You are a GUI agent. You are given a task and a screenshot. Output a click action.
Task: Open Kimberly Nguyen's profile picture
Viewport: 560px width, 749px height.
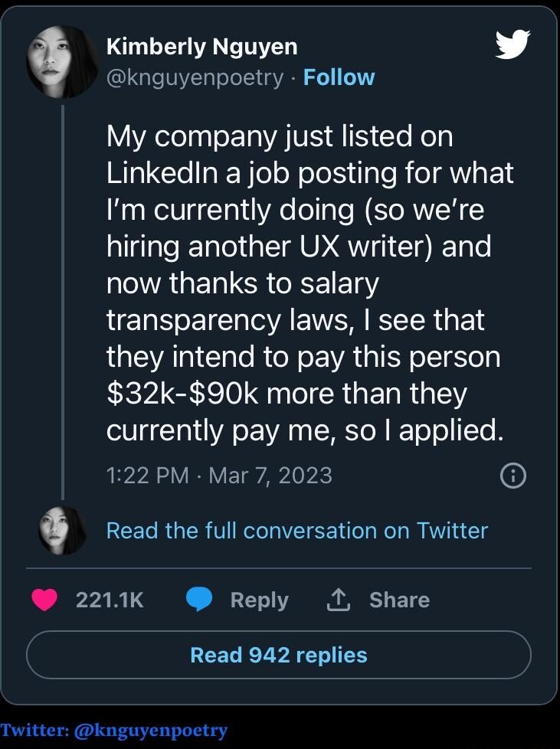[x=60, y=61]
